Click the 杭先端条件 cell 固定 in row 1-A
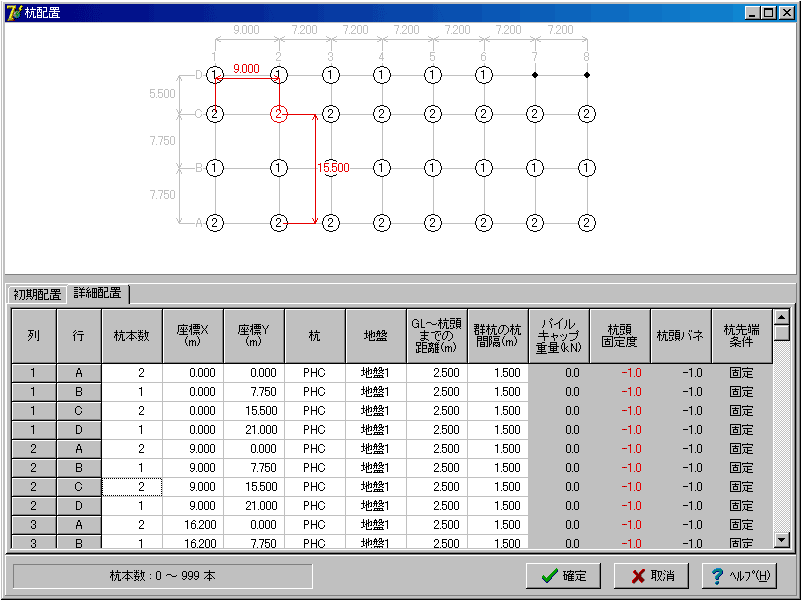 coord(742,373)
